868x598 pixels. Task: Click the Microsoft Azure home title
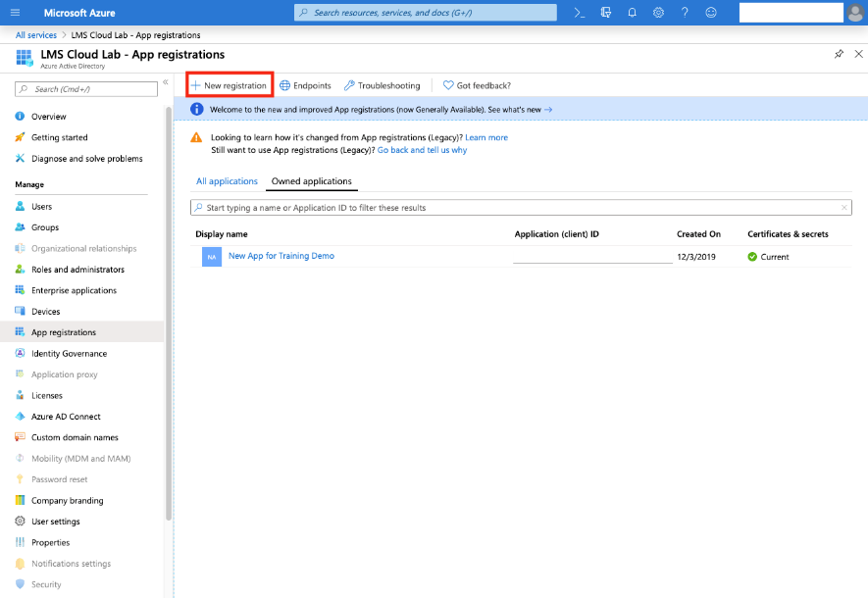[x=79, y=12]
